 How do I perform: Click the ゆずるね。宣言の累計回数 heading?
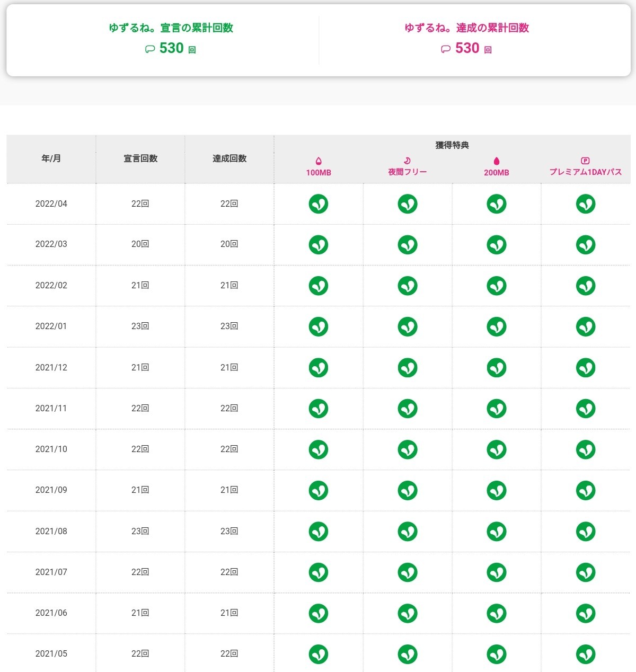pos(171,28)
